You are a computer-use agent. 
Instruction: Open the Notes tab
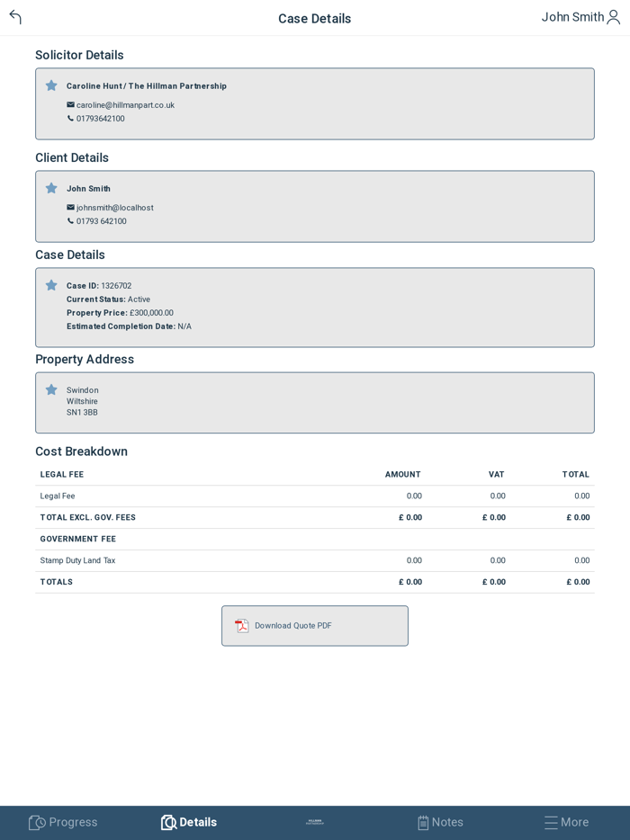pos(440,822)
